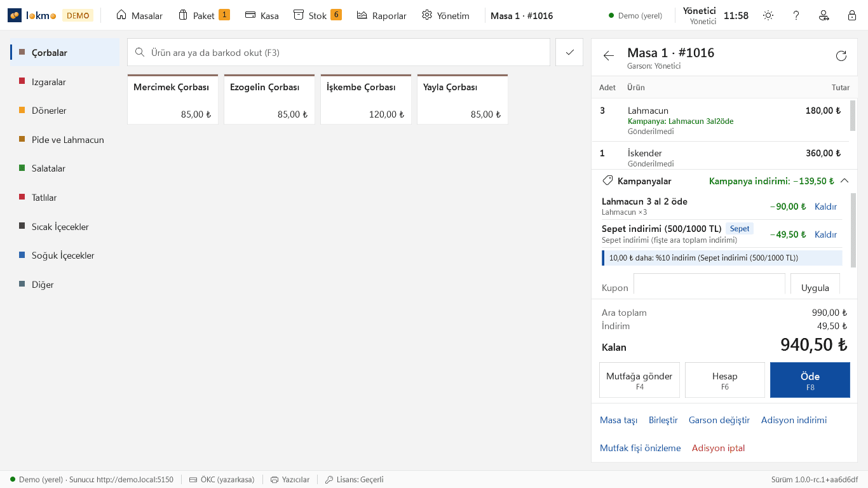
Task: Remove the Sepet indirimi campaign
Action: [825, 234]
